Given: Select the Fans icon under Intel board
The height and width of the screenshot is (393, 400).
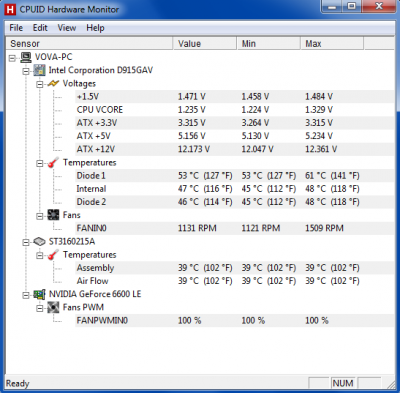Looking at the screenshot, I should point(53,215).
